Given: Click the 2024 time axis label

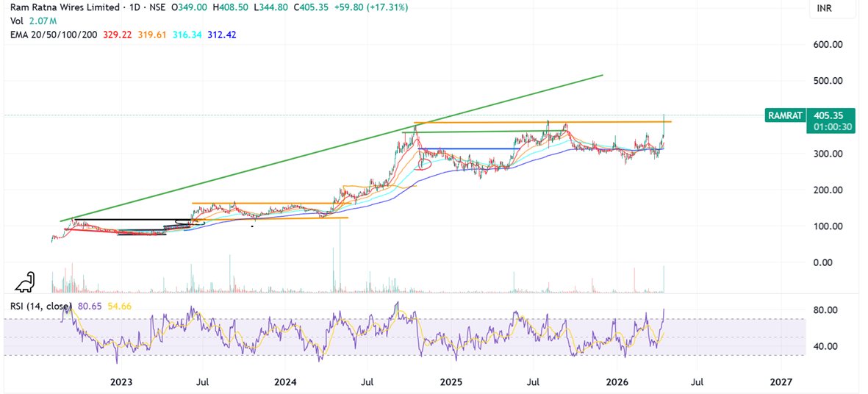Looking at the screenshot, I should [286, 382].
